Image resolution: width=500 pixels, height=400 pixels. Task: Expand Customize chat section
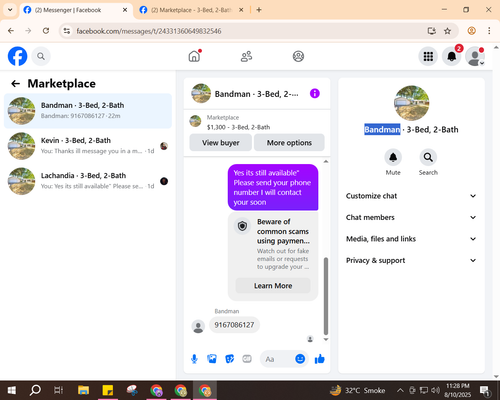tap(411, 196)
